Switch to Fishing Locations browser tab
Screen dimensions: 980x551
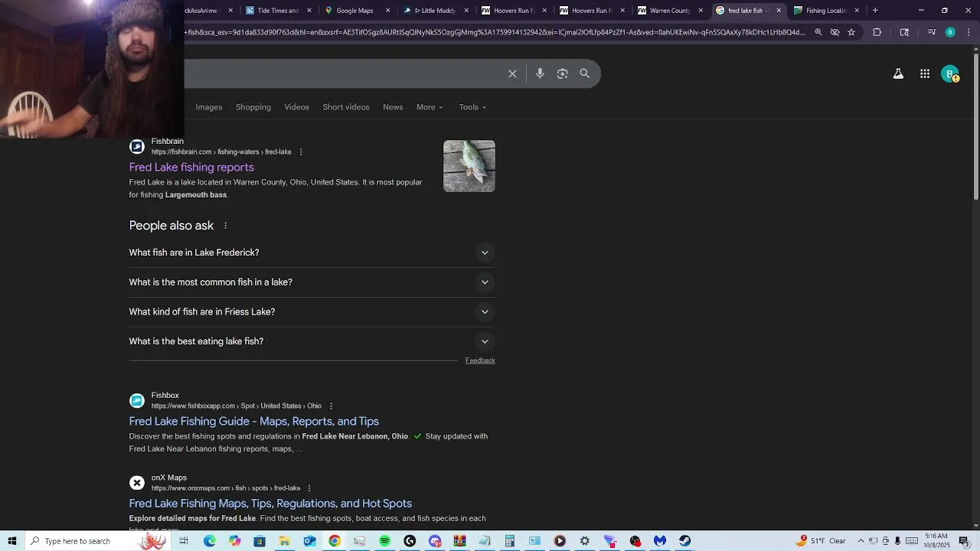coord(825,11)
